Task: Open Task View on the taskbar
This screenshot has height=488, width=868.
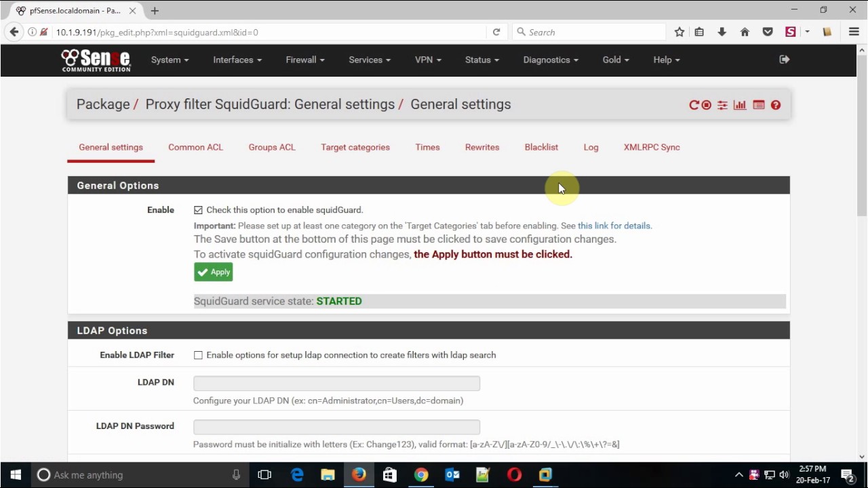Action: click(264, 474)
